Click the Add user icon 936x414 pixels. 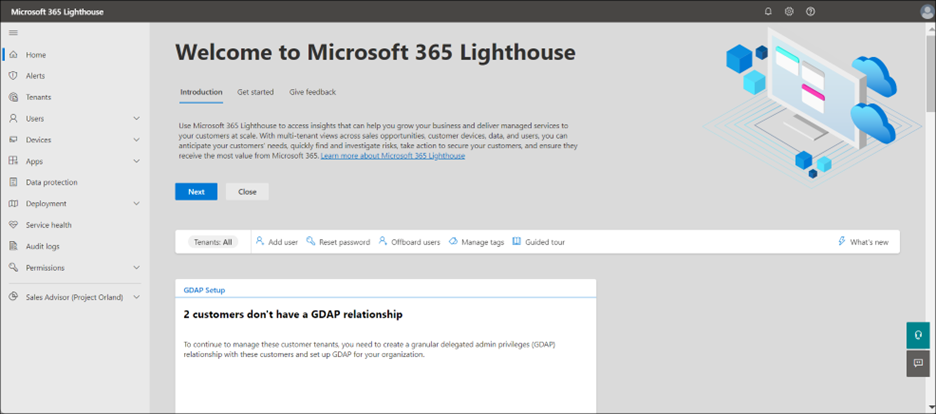coord(260,241)
